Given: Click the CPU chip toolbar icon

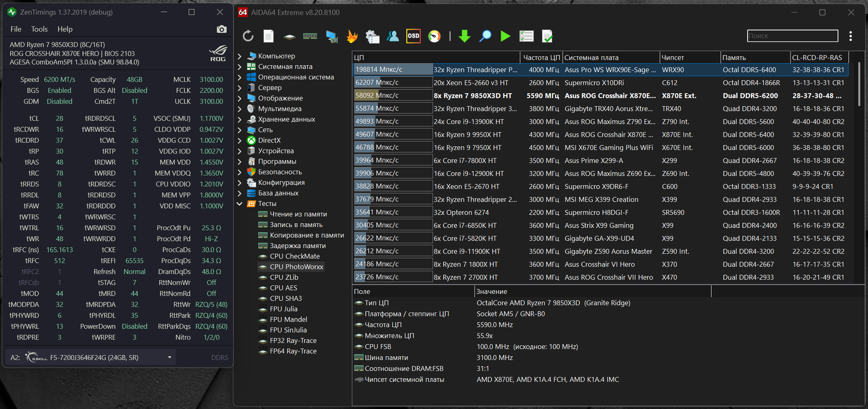Looking at the screenshot, I should (289, 36).
